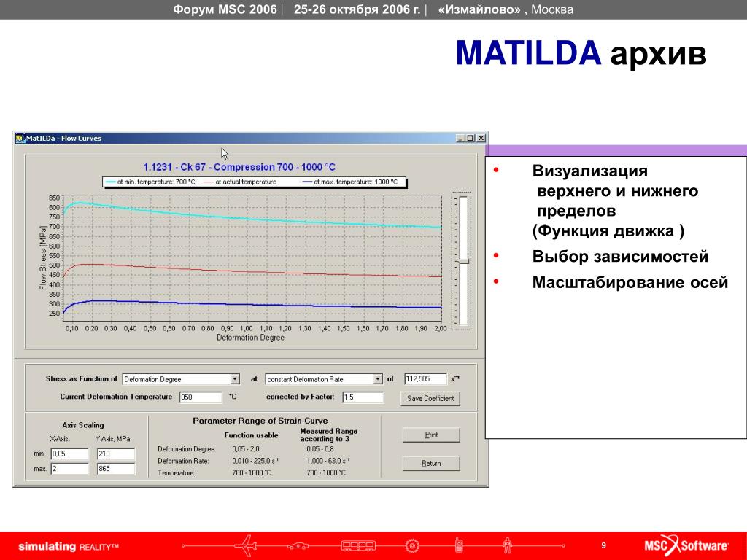Click the Масштабирование осей bullet
This screenshot has width=747, height=560.
click(630, 282)
